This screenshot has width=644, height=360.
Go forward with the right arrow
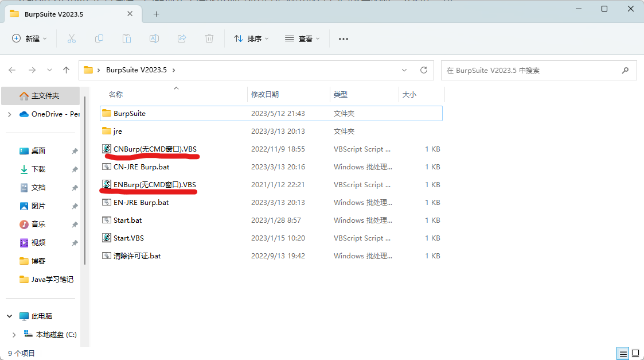[x=32, y=71]
